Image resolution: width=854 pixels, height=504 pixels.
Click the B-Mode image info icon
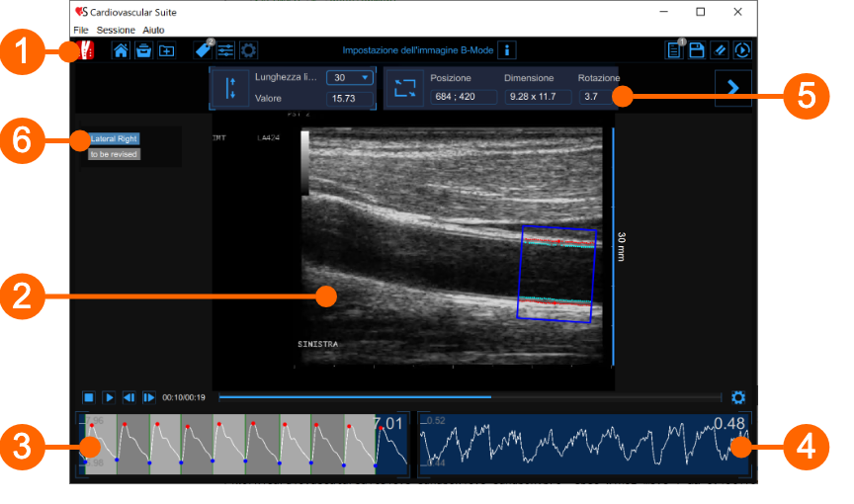tap(506, 50)
